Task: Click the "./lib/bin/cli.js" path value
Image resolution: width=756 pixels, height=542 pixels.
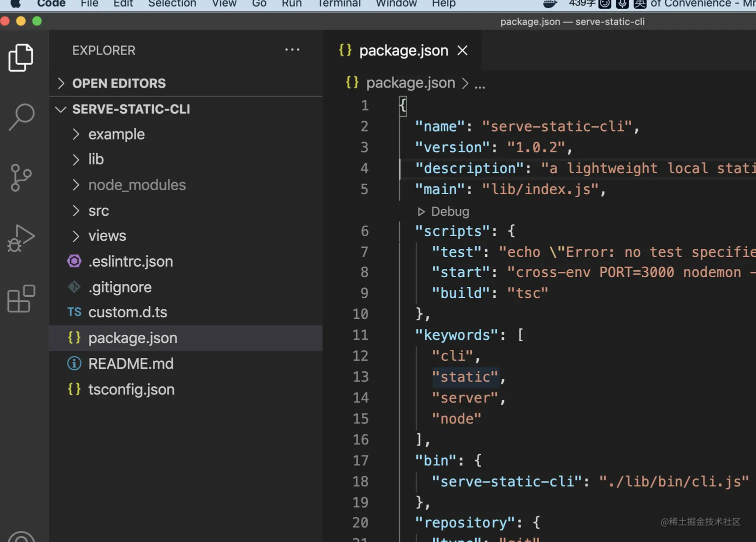Action: pyautogui.click(x=673, y=481)
